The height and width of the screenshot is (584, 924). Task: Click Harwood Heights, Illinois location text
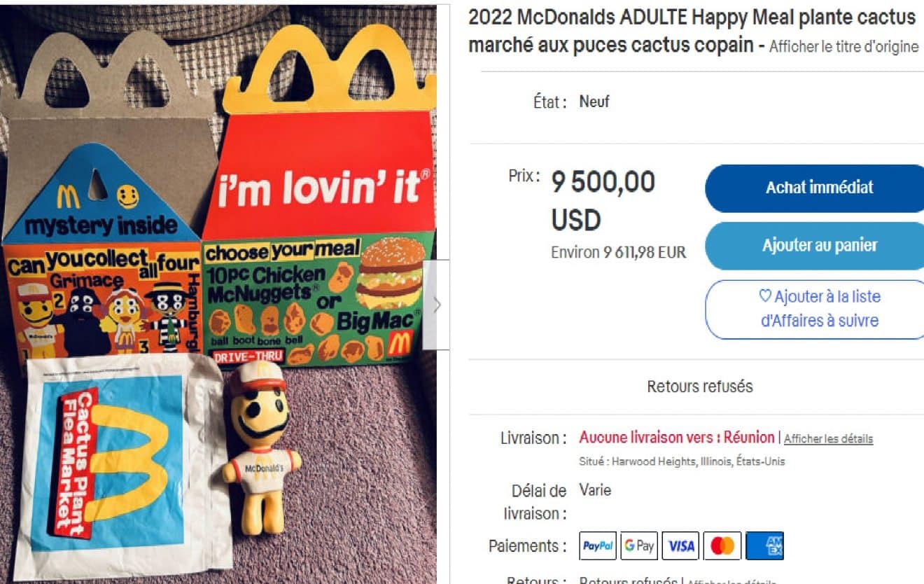tap(672, 461)
